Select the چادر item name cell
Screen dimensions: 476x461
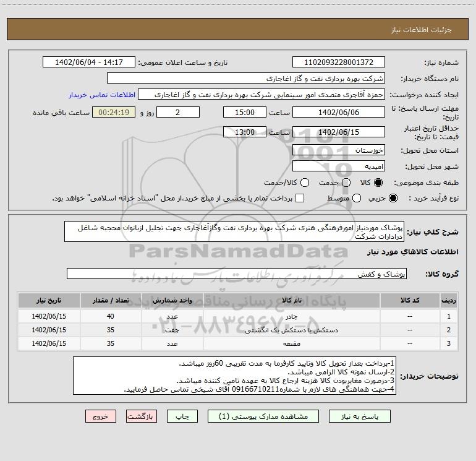tap(291, 316)
